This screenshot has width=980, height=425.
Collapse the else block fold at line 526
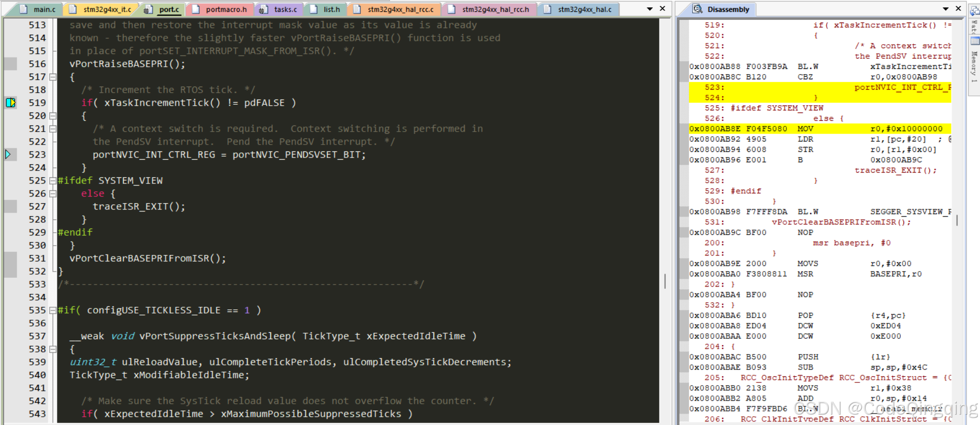click(53, 193)
